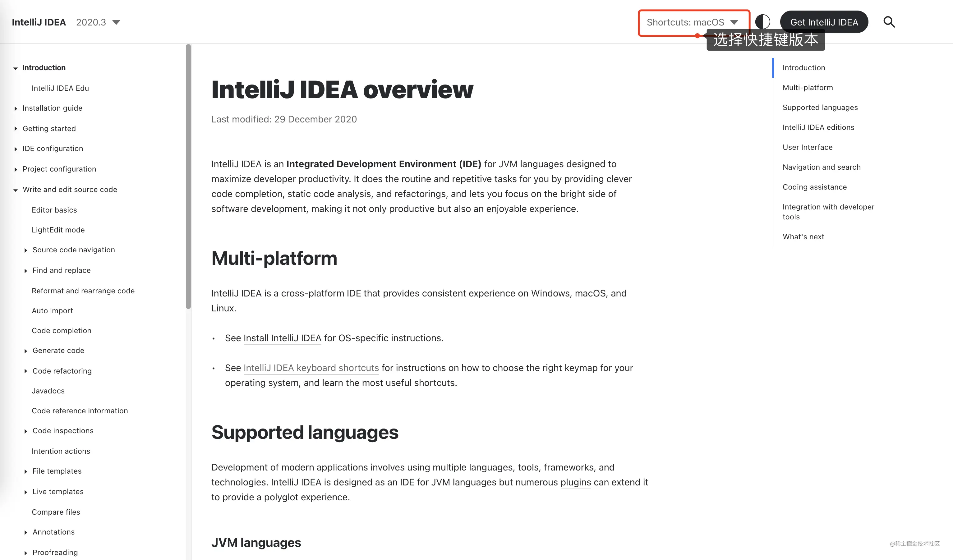Select Source code navigation label

pos(73,250)
